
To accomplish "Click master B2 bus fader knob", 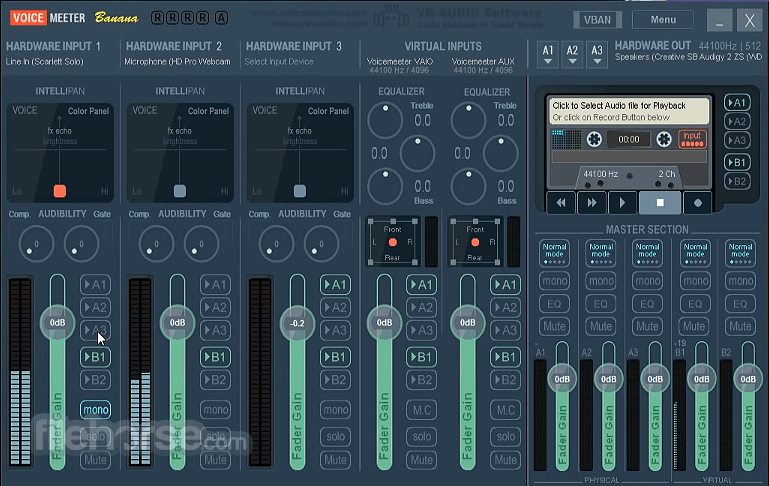I will (748, 379).
